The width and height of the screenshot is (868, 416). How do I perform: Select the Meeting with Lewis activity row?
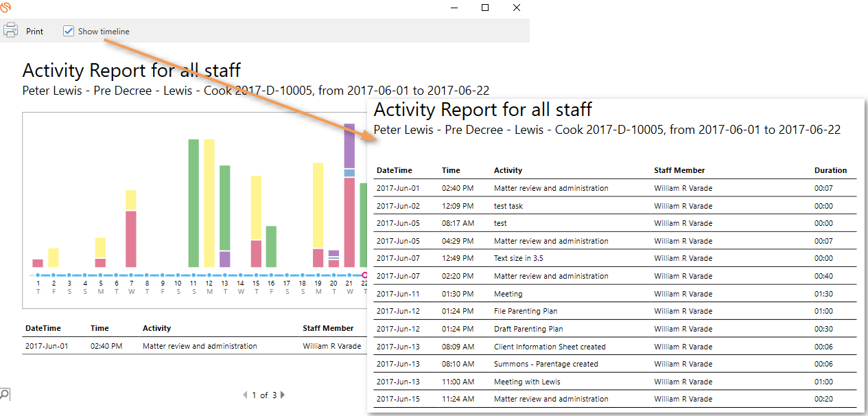[x=527, y=382]
